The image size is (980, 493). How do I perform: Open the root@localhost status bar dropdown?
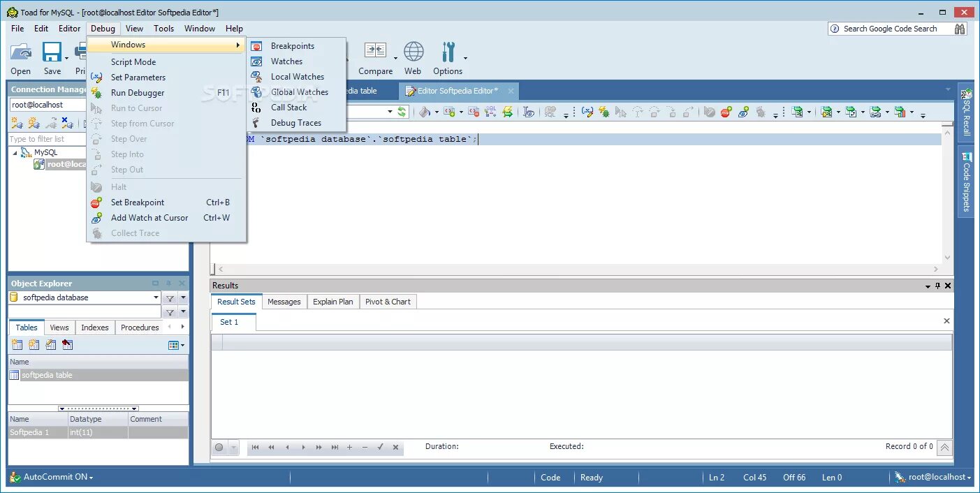click(x=970, y=478)
